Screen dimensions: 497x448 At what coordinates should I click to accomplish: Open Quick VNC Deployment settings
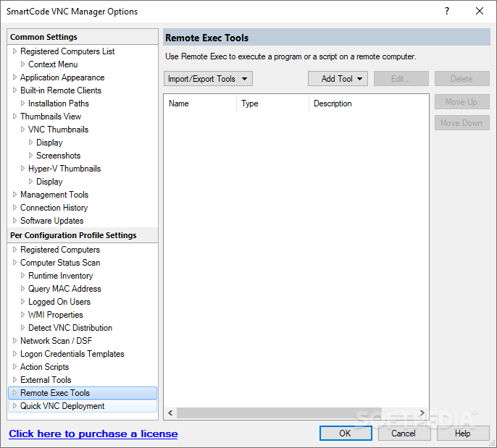[x=83, y=406]
